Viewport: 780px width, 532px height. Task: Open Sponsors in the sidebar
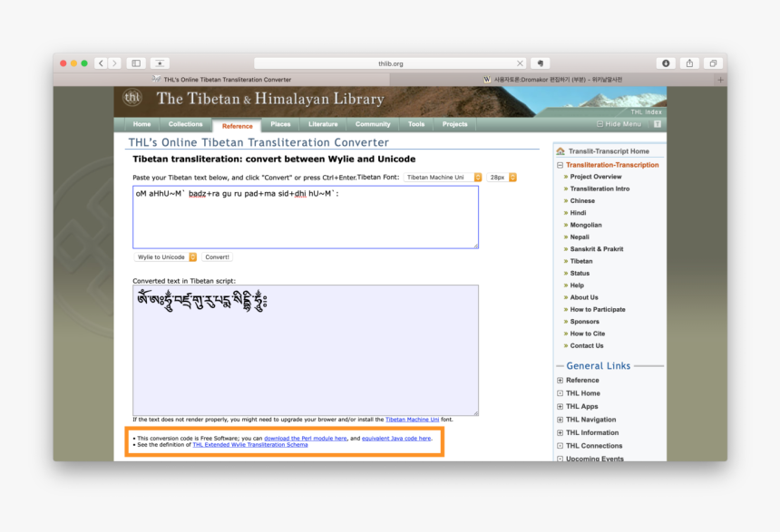pyautogui.click(x=584, y=322)
